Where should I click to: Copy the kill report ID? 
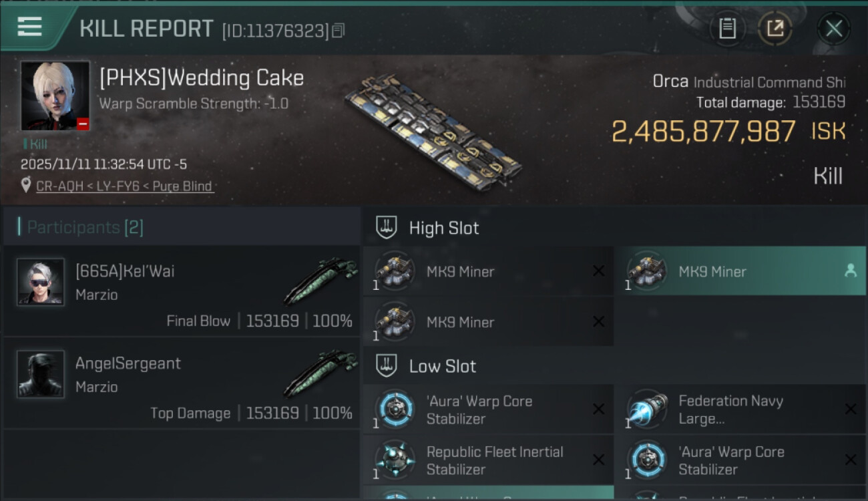pos(339,31)
